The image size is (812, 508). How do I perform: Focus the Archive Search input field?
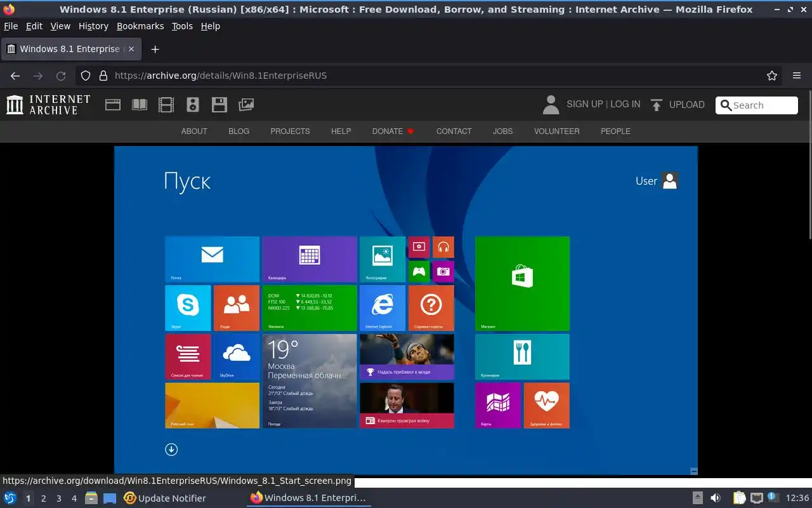click(757, 105)
